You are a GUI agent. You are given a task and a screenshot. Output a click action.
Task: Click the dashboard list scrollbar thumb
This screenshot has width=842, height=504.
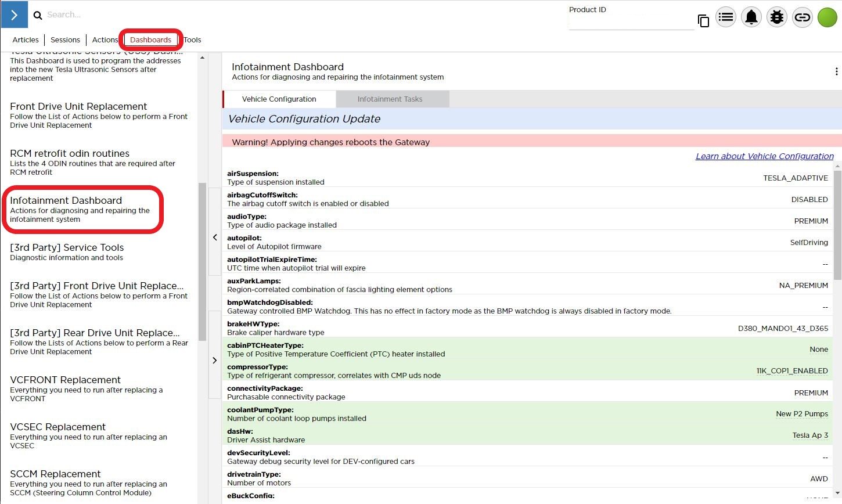tap(202, 261)
